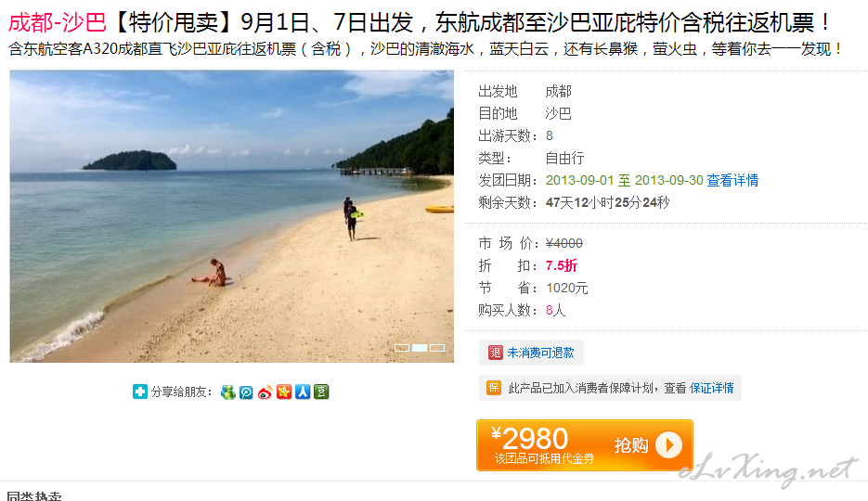Click the 成都-沙巴 title link
The height and width of the screenshot is (501, 868).
tap(58, 22)
